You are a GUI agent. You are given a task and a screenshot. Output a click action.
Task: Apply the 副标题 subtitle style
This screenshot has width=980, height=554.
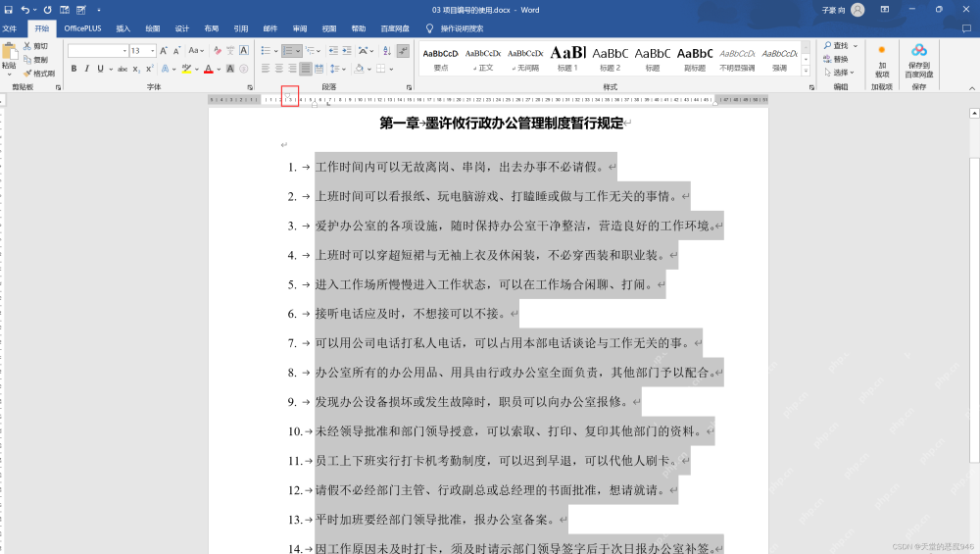point(695,59)
